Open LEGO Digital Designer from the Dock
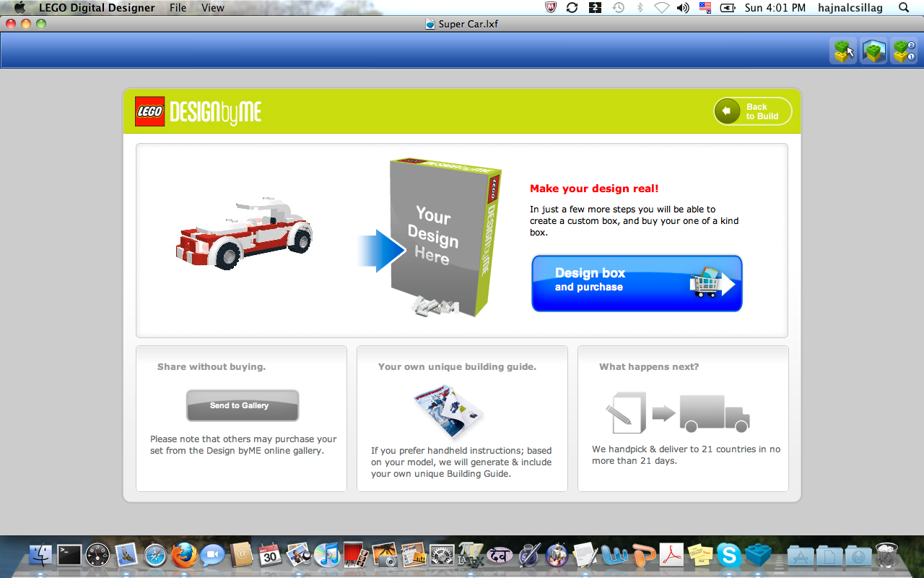 (x=757, y=556)
